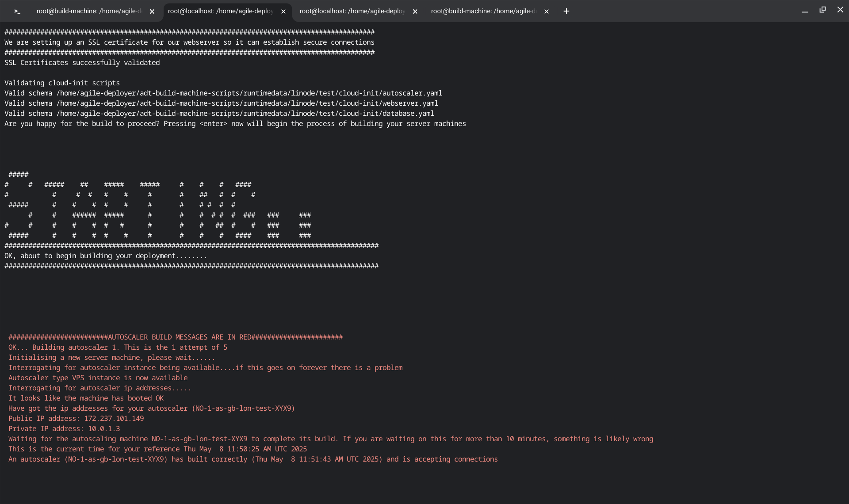849x504 pixels.
Task: Close the terminal window
Action: tap(840, 10)
